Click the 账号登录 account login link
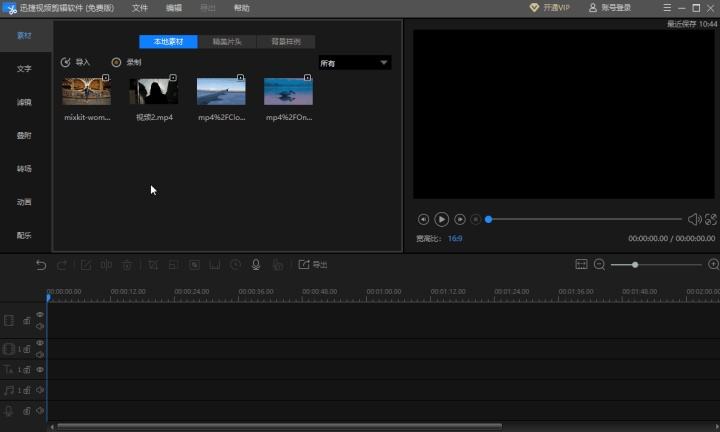720x432 pixels. [x=610, y=8]
